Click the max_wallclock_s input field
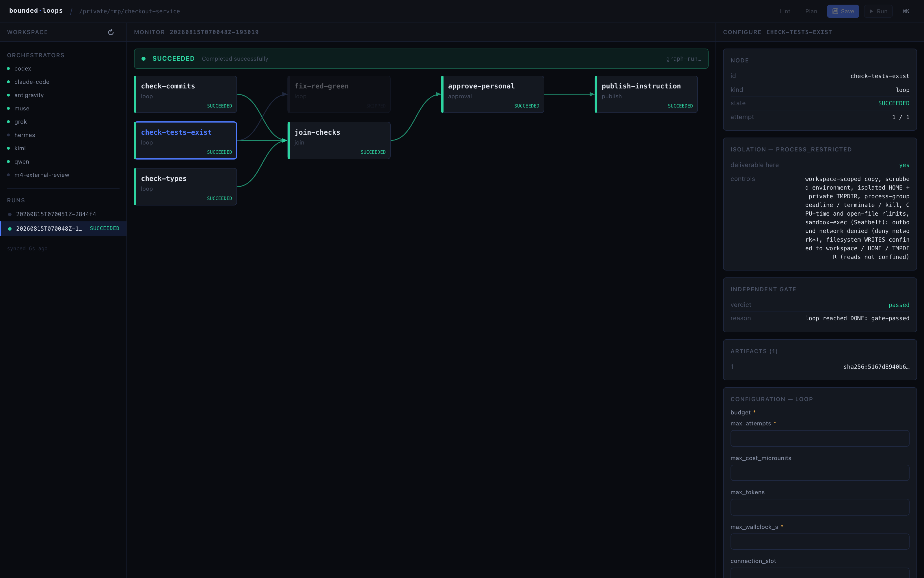The image size is (924, 578). pyautogui.click(x=820, y=542)
